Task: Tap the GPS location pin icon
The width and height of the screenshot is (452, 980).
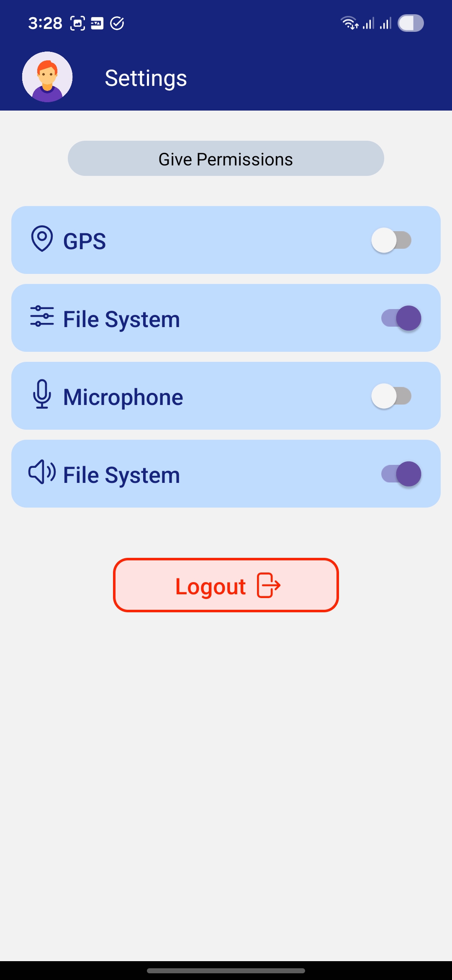Action: click(x=42, y=239)
